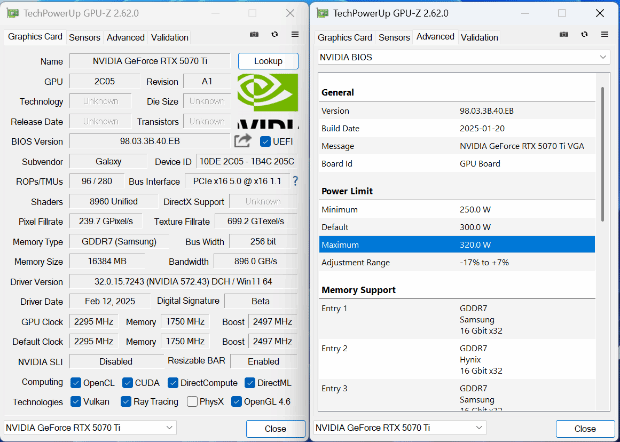Click Driver Date field Feb 12, 2025
This screenshot has height=442, width=620.
coord(110,301)
